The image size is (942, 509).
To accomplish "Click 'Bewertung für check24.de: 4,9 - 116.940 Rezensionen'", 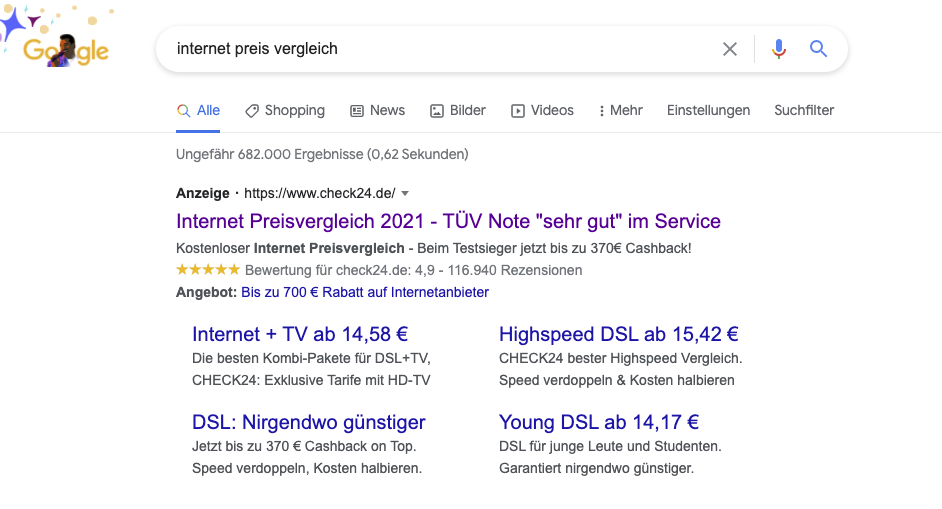I will point(413,270).
